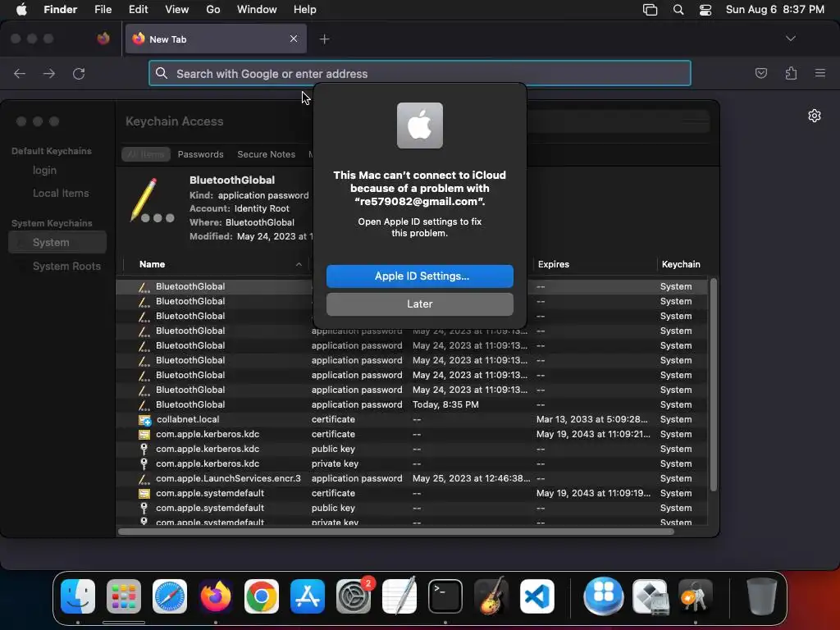Select All Items tab in Keychain Access
840x630 pixels.
[146, 154]
